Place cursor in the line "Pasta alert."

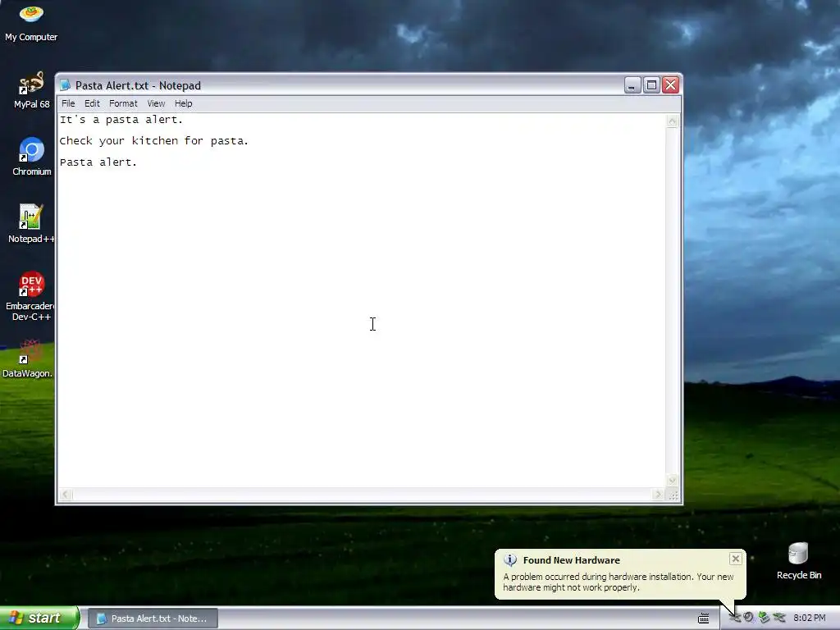tap(98, 162)
